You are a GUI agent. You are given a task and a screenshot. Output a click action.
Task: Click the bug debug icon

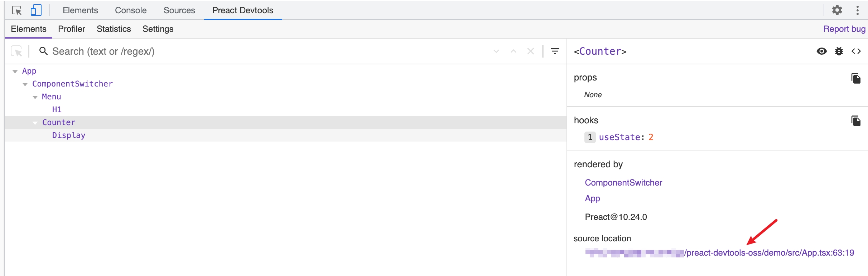839,51
